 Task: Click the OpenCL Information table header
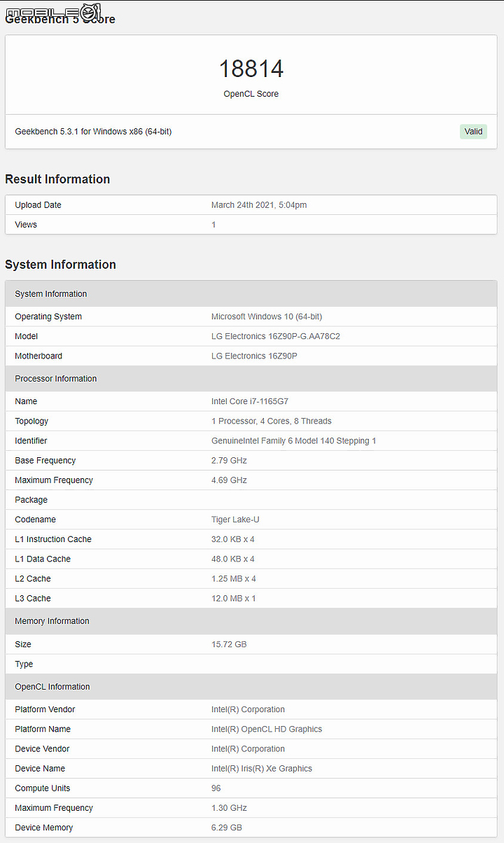[x=52, y=687]
